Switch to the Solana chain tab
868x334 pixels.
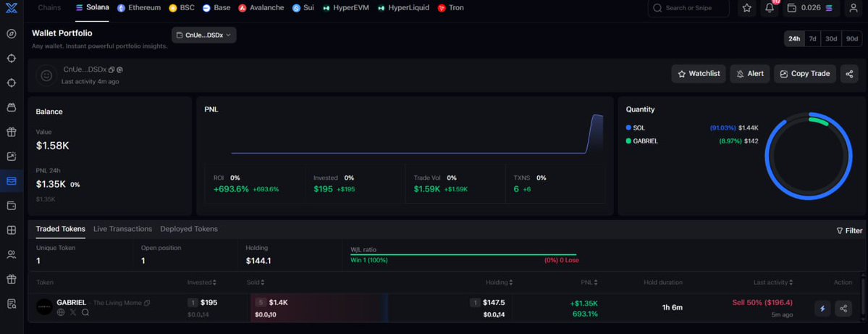pyautogui.click(x=93, y=8)
